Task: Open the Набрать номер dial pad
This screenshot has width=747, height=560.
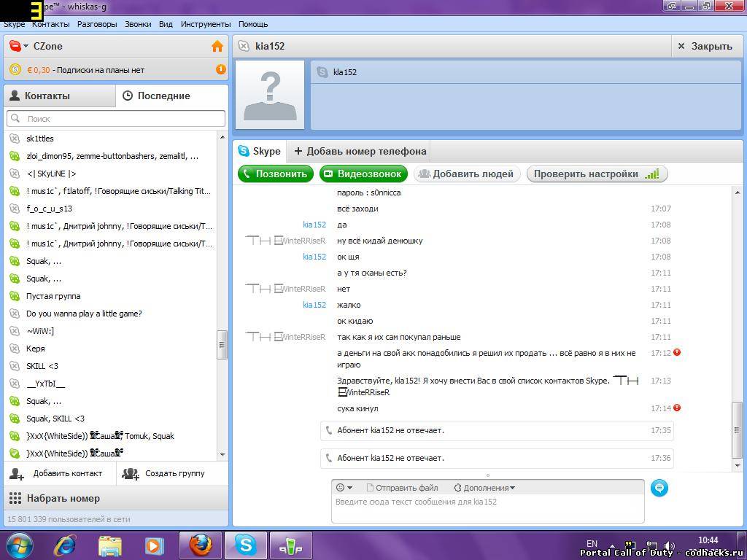Action: (x=116, y=499)
